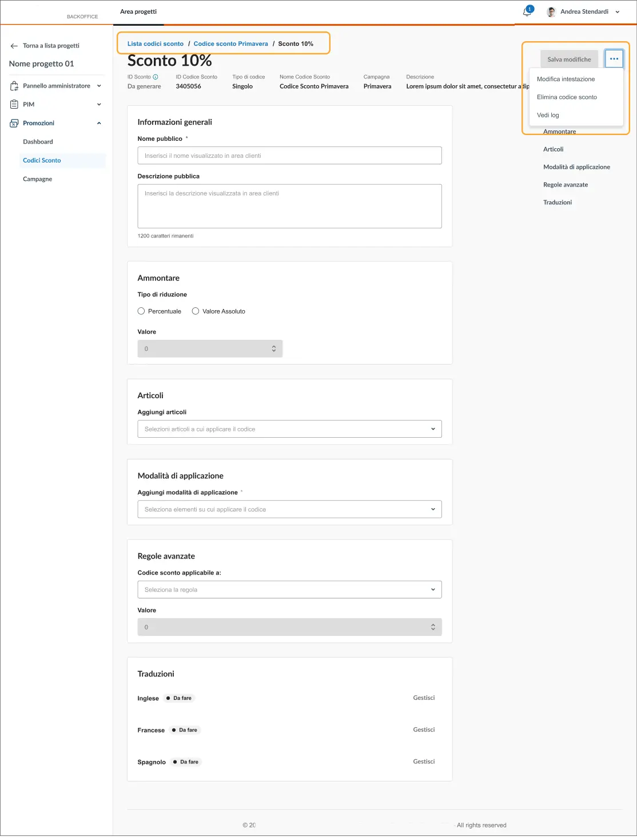Click the three-dots more actions button
Screen dimensions: 637x840
click(614, 59)
